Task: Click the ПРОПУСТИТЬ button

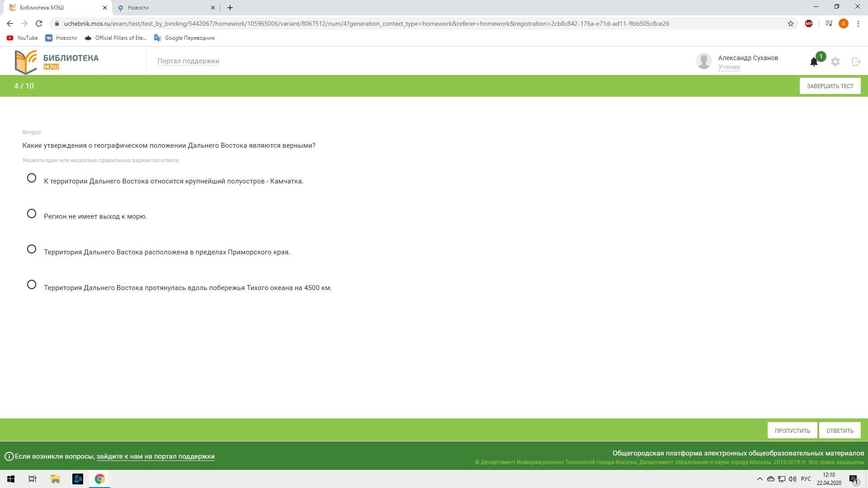Action: (792, 431)
